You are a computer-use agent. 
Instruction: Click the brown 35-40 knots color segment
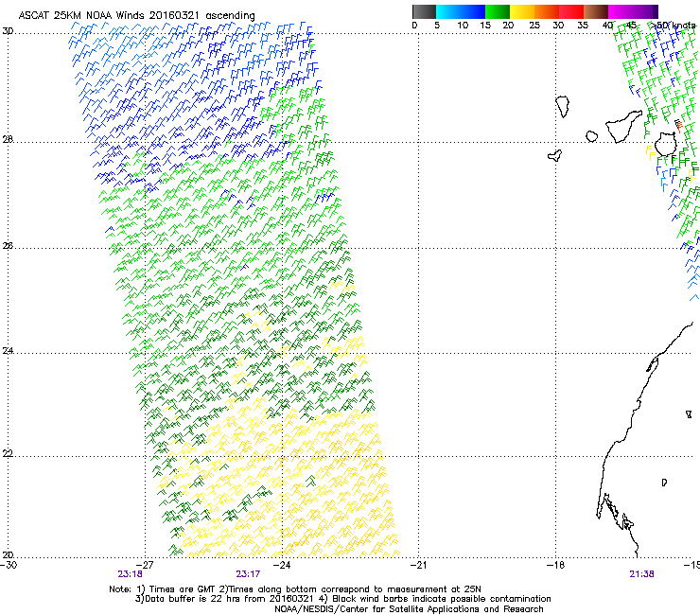[596, 11]
